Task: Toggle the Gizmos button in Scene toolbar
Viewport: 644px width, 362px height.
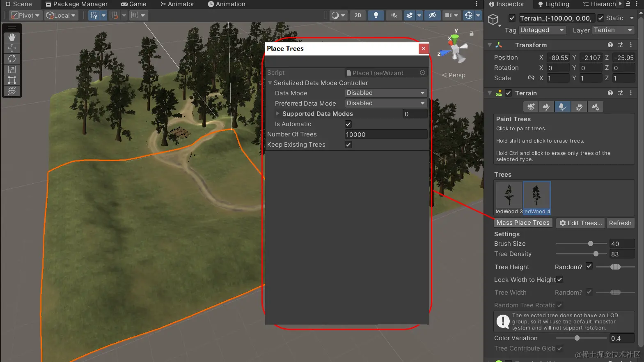Action: click(x=469, y=15)
